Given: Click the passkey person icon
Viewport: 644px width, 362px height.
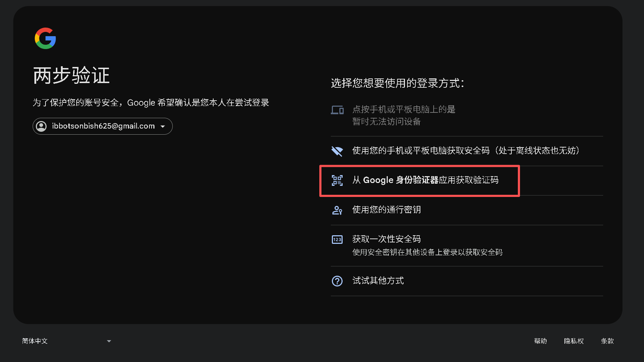Looking at the screenshot, I should [x=337, y=210].
